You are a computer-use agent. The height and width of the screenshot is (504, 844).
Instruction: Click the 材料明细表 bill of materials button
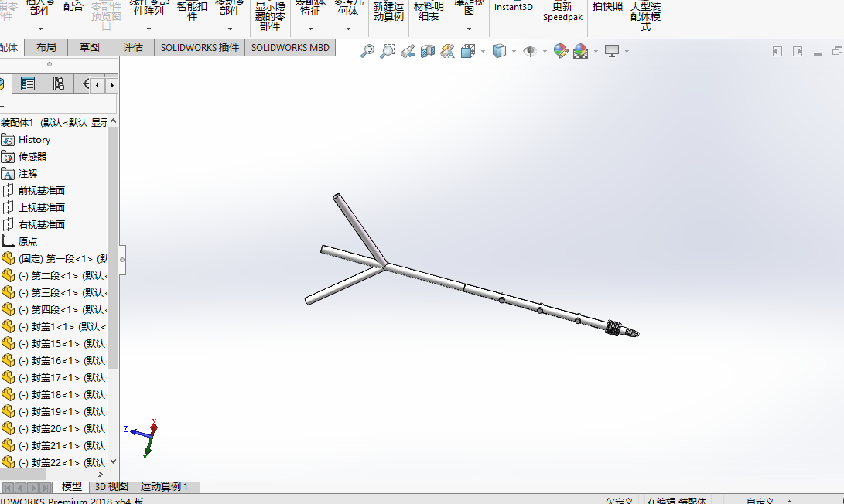click(429, 11)
